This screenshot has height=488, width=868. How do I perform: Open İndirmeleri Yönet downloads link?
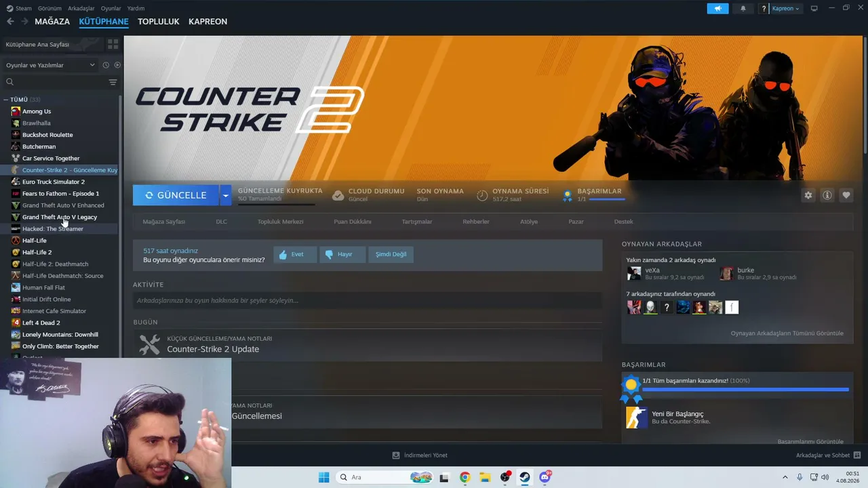[x=425, y=455]
